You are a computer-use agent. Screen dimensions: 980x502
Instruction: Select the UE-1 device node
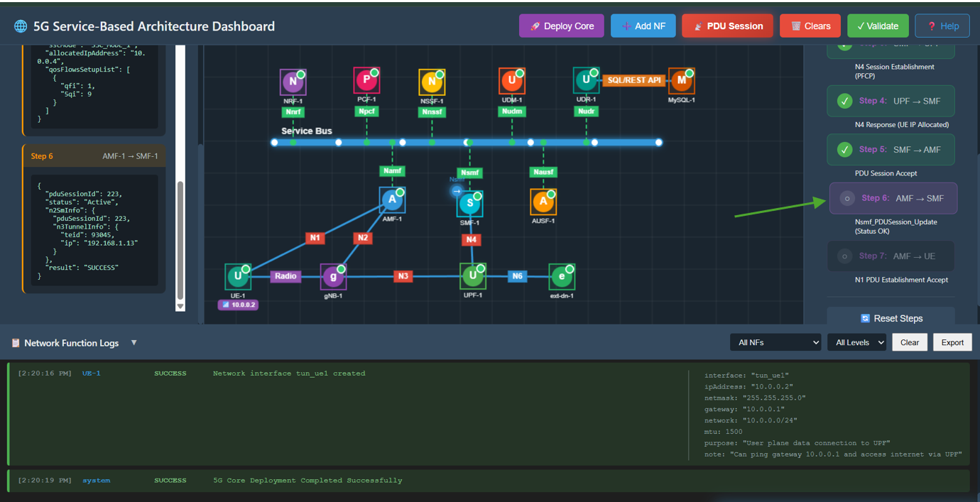click(237, 277)
